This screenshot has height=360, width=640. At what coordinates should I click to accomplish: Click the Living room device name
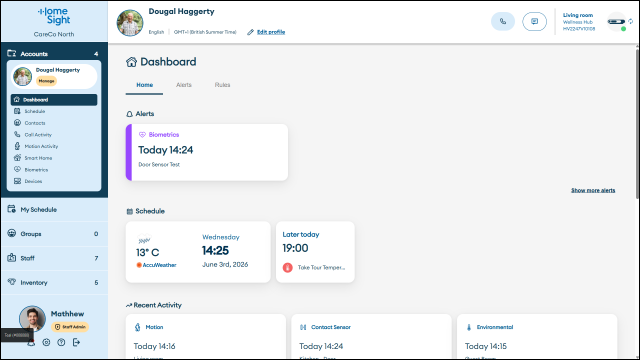click(578, 15)
